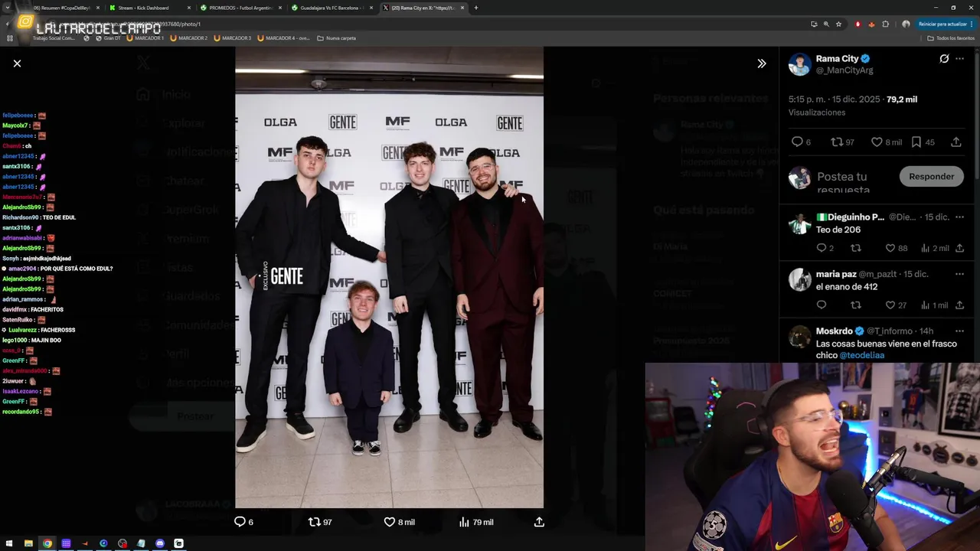Open maria paz's profile name
The height and width of the screenshot is (551, 980).
pos(836,274)
